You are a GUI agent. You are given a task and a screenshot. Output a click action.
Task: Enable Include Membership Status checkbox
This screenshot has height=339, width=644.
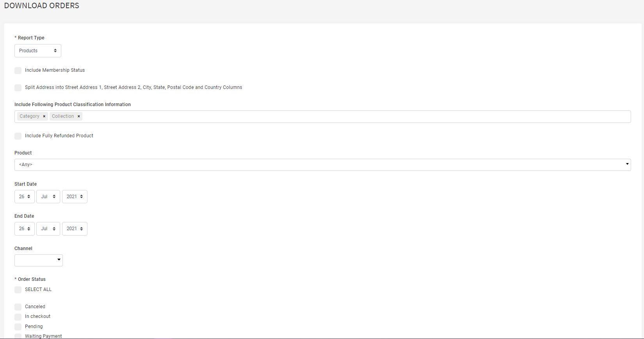click(18, 71)
